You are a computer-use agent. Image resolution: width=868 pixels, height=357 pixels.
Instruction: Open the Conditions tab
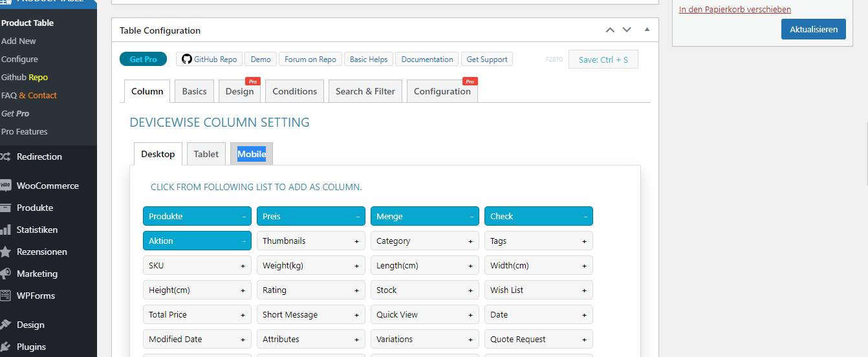294,91
